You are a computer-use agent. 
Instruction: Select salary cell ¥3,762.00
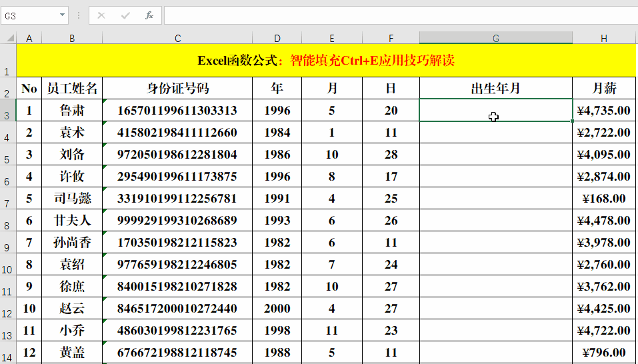[604, 286]
